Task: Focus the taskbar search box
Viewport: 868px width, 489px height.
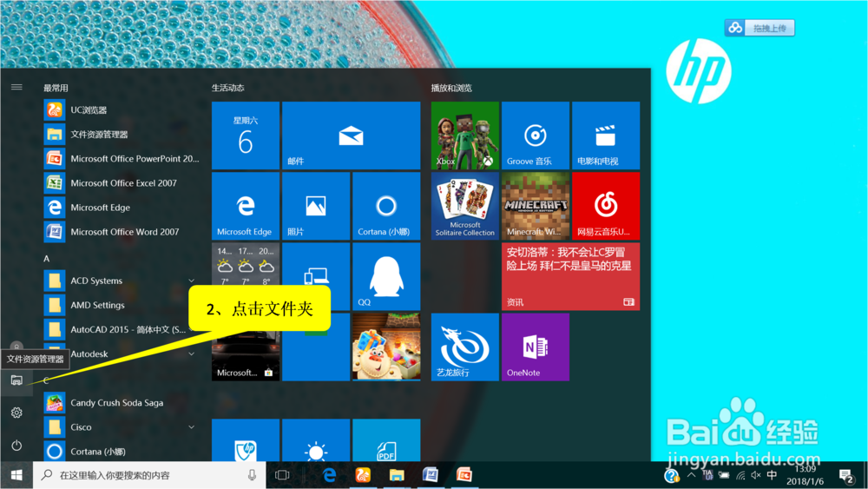Action: (149, 475)
